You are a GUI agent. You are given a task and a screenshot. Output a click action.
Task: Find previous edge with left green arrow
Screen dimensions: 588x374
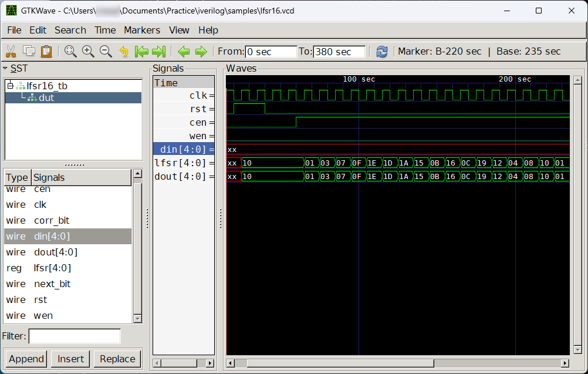(x=183, y=52)
